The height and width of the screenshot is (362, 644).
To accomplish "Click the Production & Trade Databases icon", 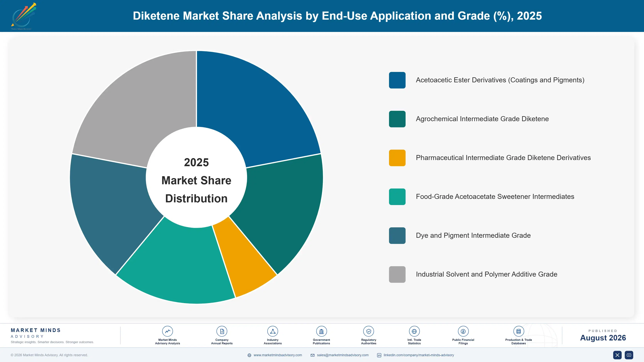I will click(x=518, y=331).
